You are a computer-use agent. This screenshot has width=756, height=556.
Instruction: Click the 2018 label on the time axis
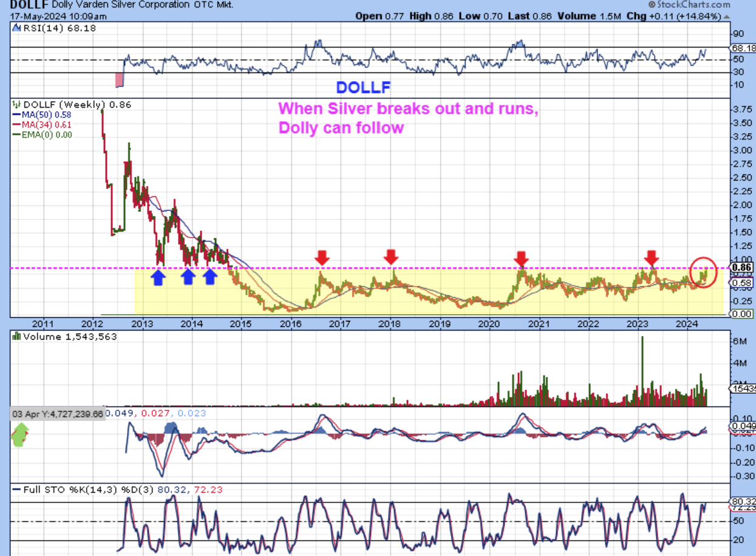pyautogui.click(x=390, y=323)
